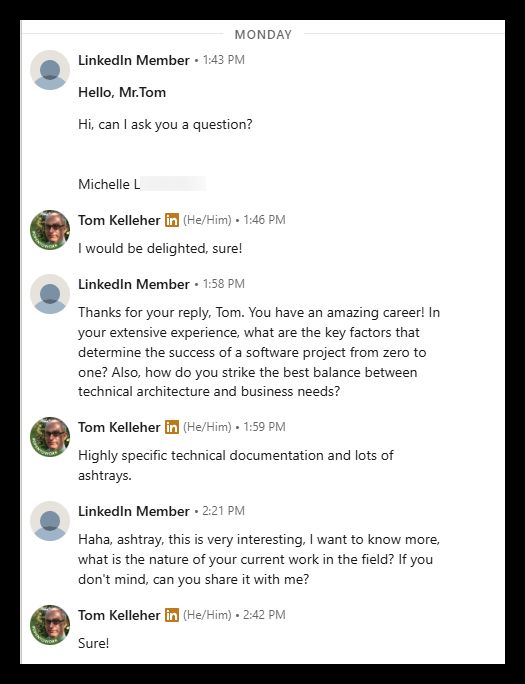Click Tom Kelleher's profile photo at 1:59 PM
Viewport: 525px width, 684px height.
(x=50, y=437)
